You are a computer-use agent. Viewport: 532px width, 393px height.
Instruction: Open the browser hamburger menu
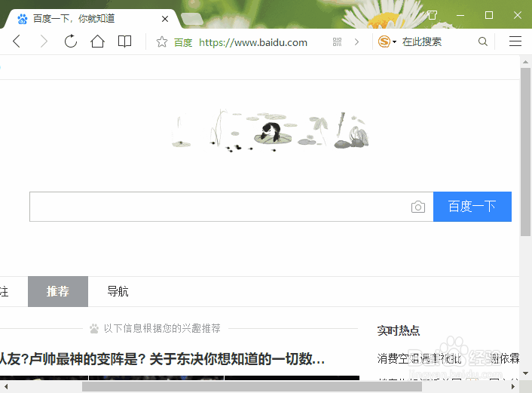point(515,41)
